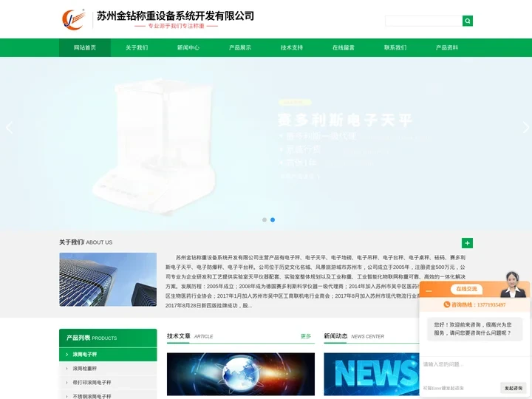
Task: Open the 网站首页 menu item
Action: click(x=85, y=47)
